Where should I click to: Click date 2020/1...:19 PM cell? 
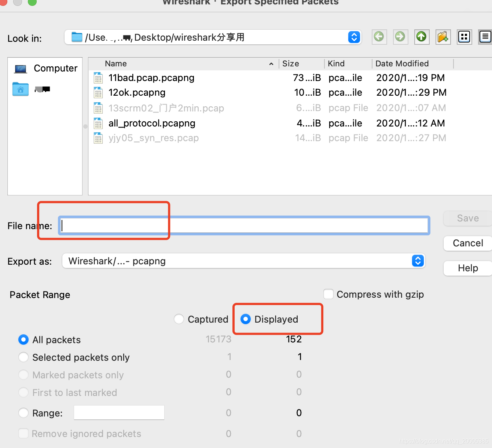point(411,78)
